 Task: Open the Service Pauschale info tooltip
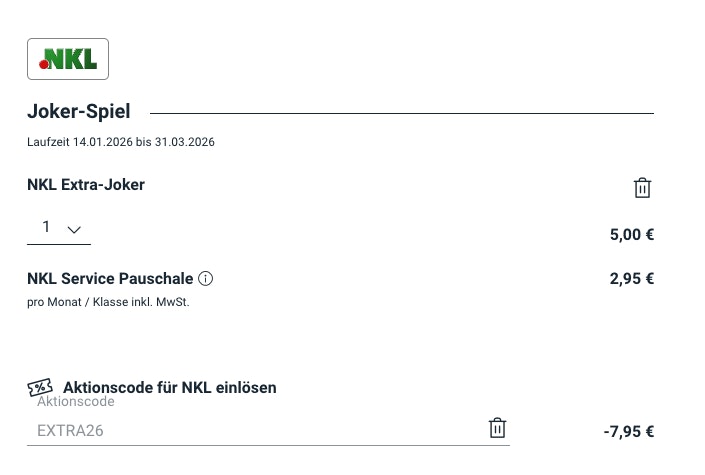[x=206, y=279]
